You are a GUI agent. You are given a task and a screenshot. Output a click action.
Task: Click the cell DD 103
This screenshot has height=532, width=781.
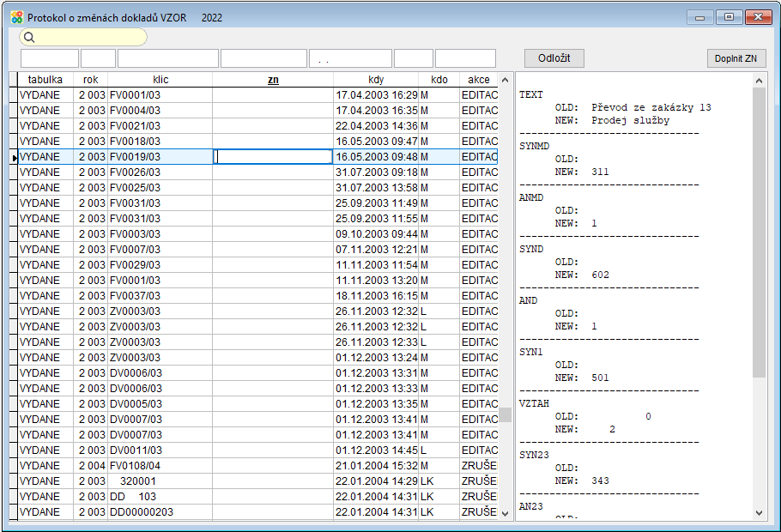coord(160,497)
